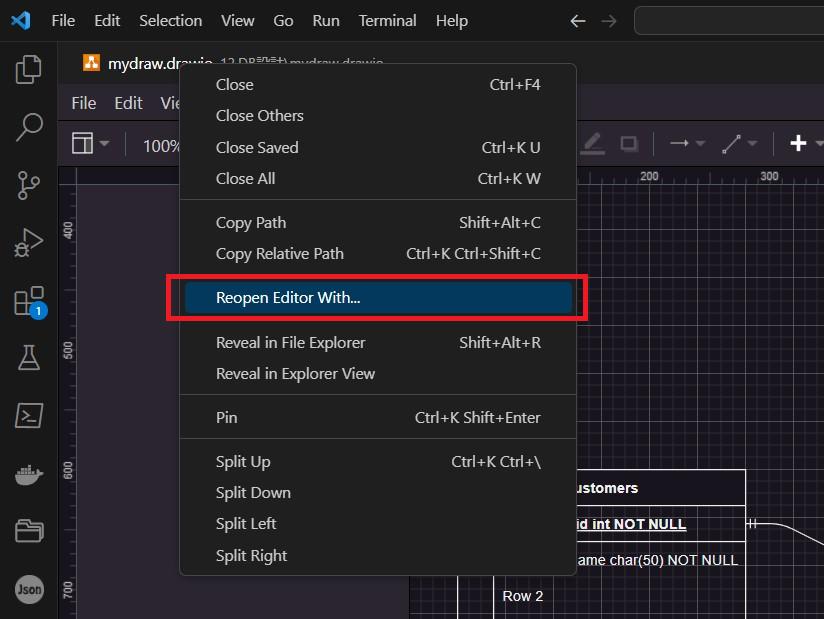
Task: Toggle shadow on the selected shape
Action: tap(629, 144)
